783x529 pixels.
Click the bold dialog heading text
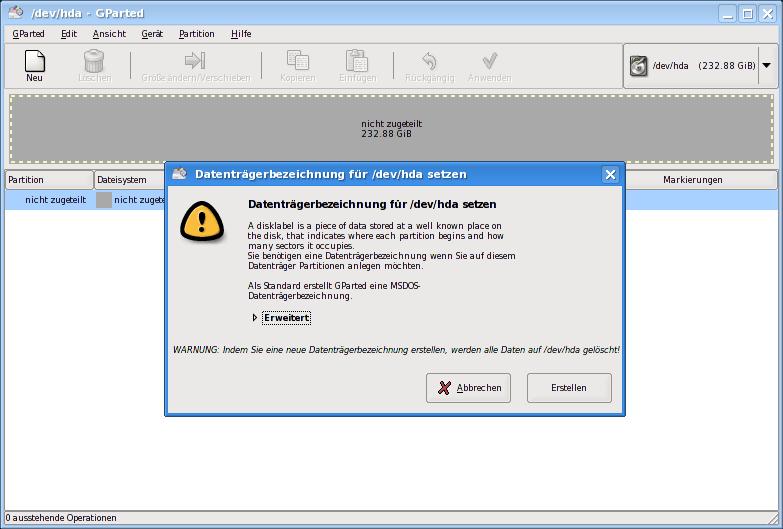372,204
